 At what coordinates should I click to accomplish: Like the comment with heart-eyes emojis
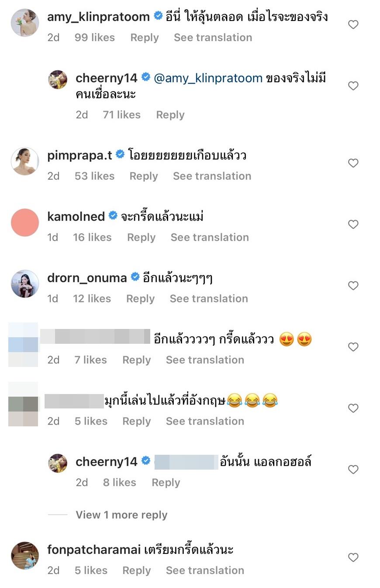coord(353,347)
